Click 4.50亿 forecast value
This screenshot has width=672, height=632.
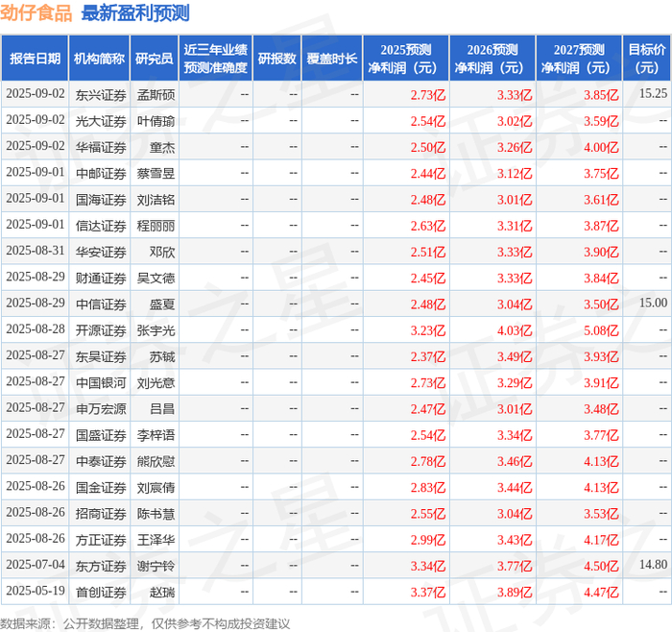[601, 566]
